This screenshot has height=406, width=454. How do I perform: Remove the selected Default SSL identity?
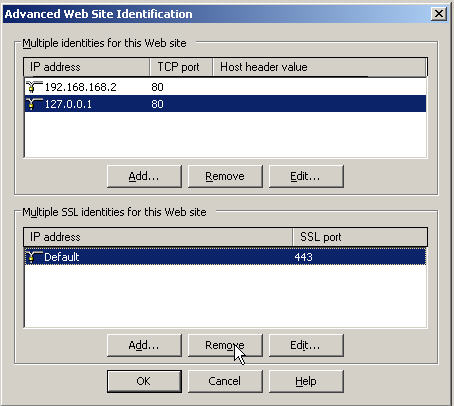point(225,345)
